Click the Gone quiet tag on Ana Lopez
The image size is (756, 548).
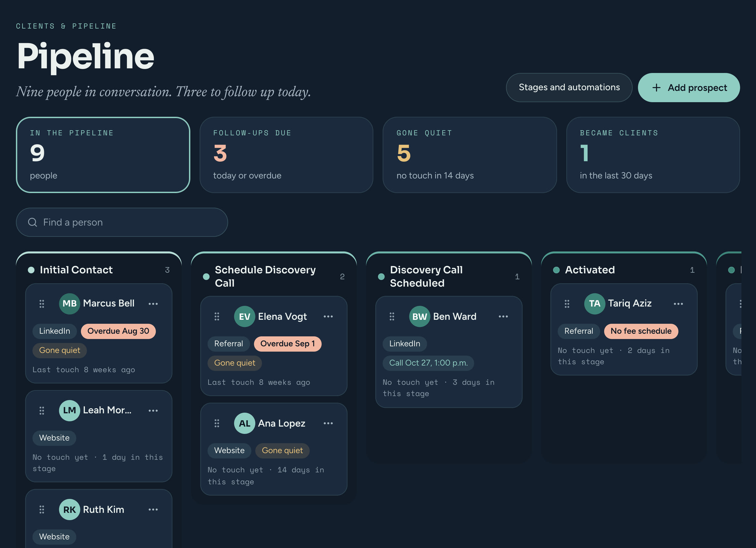pyautogui.click(x=282, y=450)
